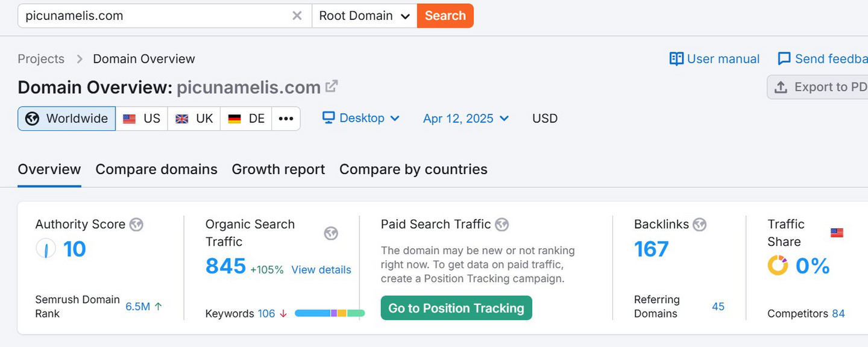Open the Desktop device dropdown

pos(361,118)
